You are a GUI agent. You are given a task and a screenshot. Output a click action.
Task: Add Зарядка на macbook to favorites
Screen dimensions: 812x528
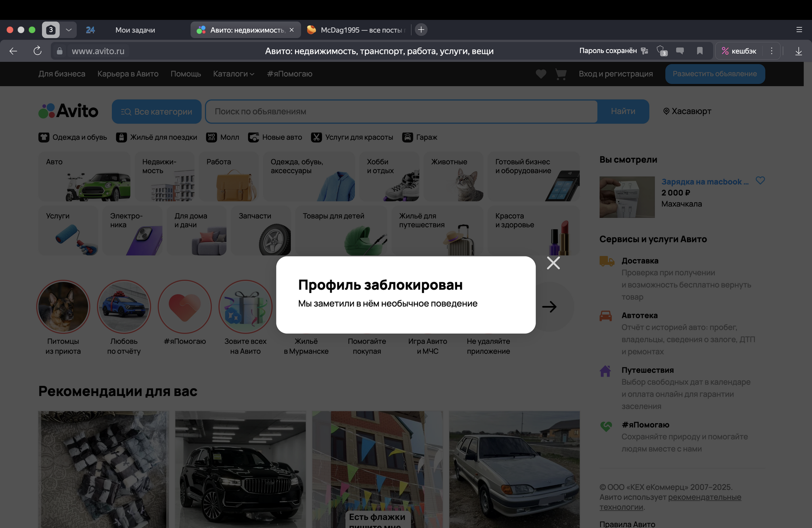[x=760, y=180]
